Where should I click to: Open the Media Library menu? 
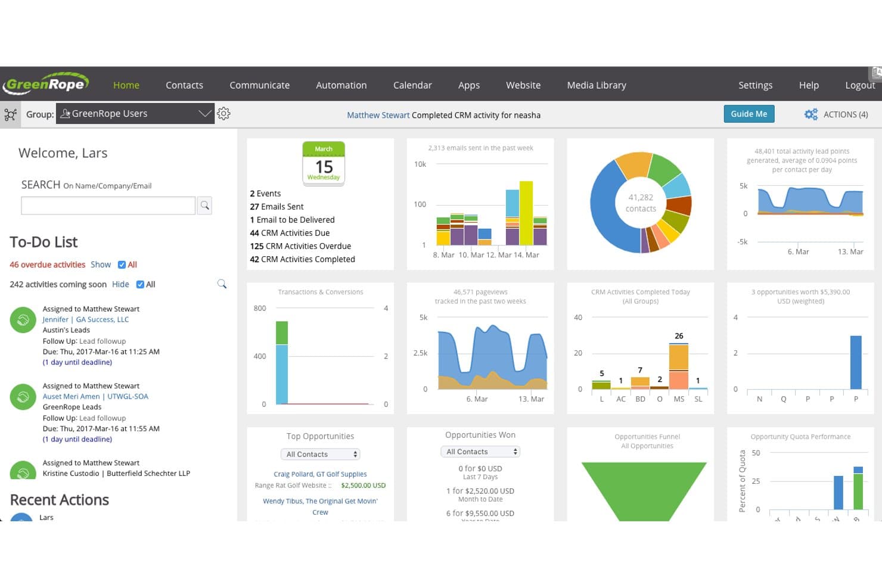click(x=597, y=85)
